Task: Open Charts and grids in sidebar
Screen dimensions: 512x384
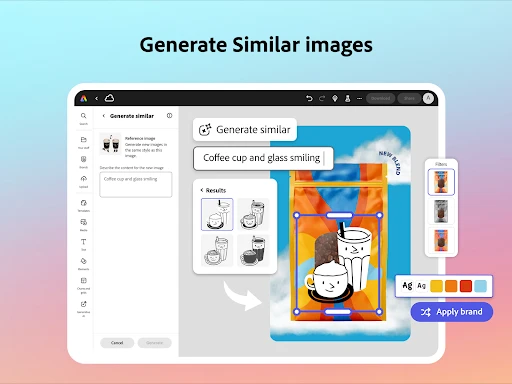Action: (83, 285)
